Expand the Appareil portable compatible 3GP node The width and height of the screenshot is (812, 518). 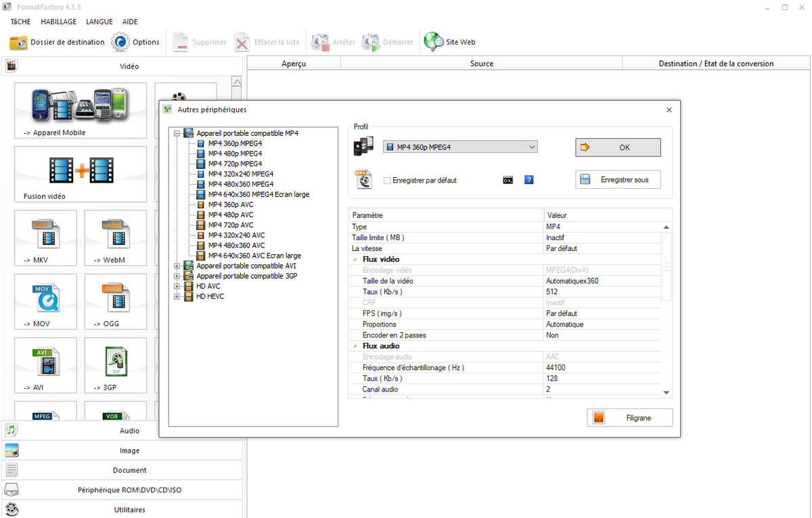177,276
